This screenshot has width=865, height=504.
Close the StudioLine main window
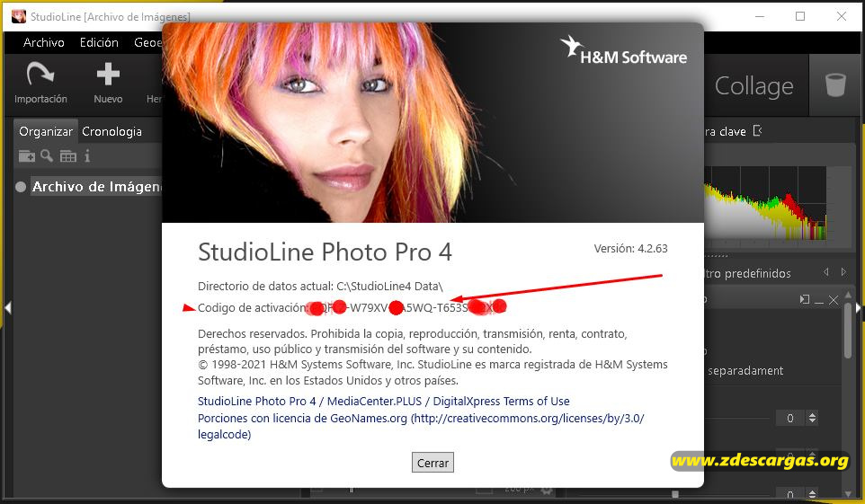click(x=842, y=16)
